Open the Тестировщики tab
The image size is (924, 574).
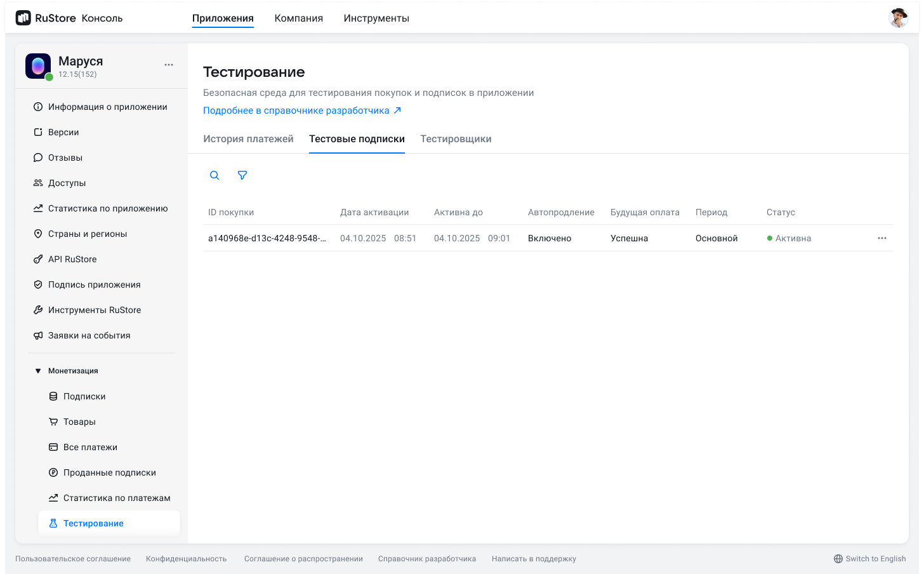click(456, 138)
